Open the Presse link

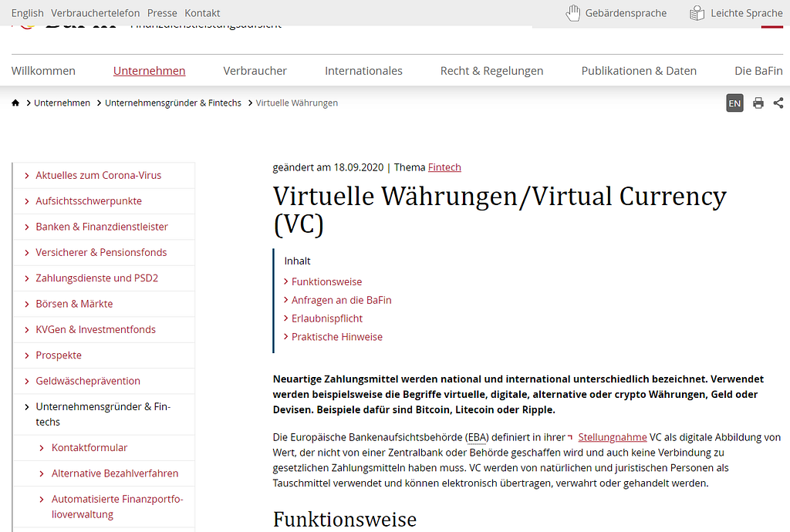pyautogui.click(x=162, y=13)
